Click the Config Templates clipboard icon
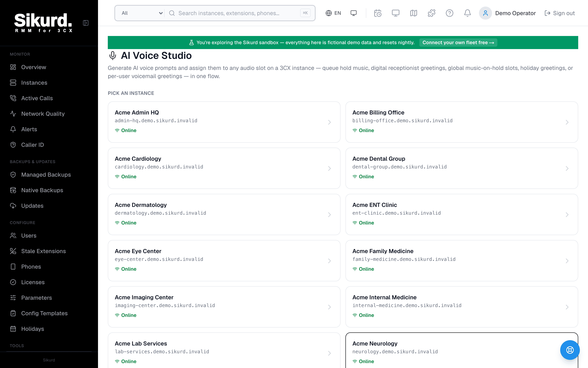 pos(13,313)
